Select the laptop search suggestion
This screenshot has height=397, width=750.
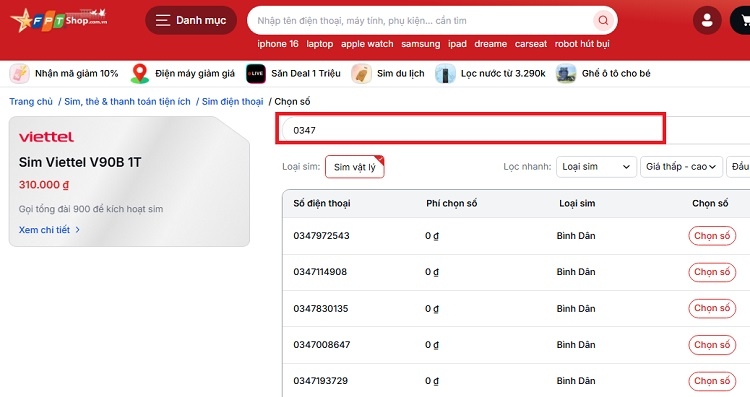pyautogui.click(x=320, y=44)
